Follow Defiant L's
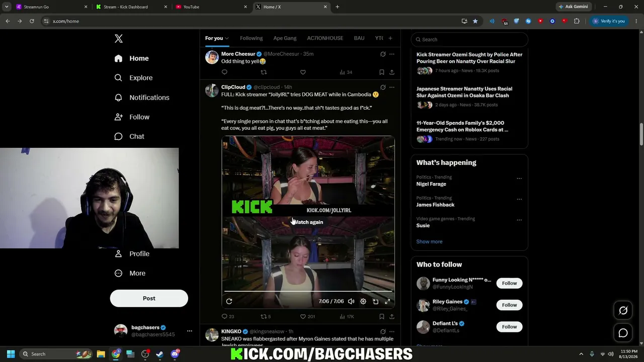644x362 pixels. pyautogui.click(x=509, y=327)
